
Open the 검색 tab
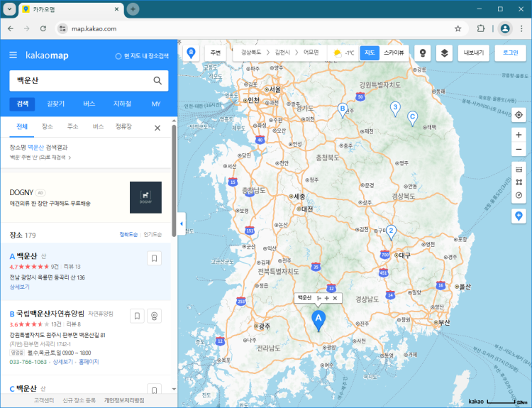point(23,104)
